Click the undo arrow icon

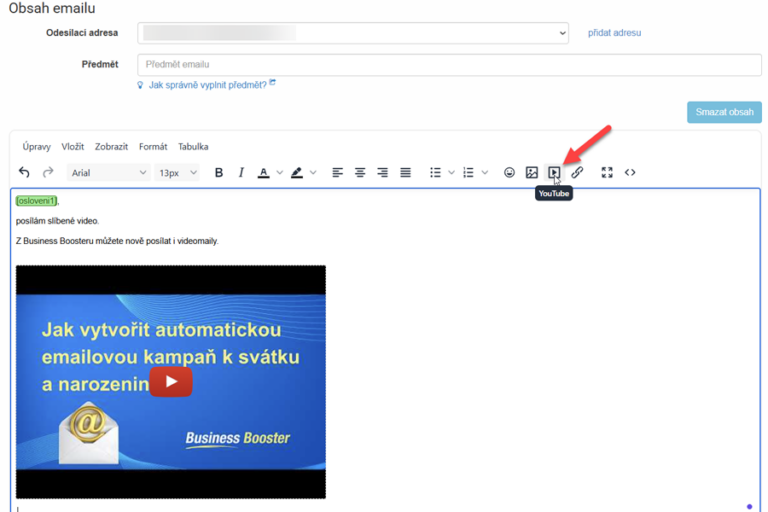(25, 173)
